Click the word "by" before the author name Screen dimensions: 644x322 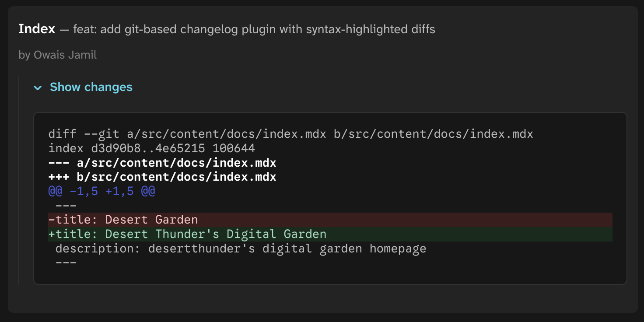24,55
